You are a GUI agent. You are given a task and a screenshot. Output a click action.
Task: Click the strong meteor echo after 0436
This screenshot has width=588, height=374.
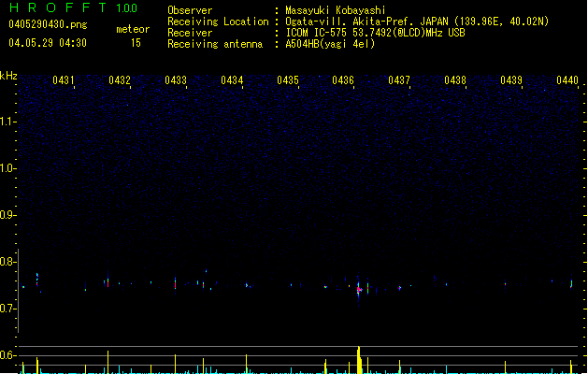coord(359,290)
